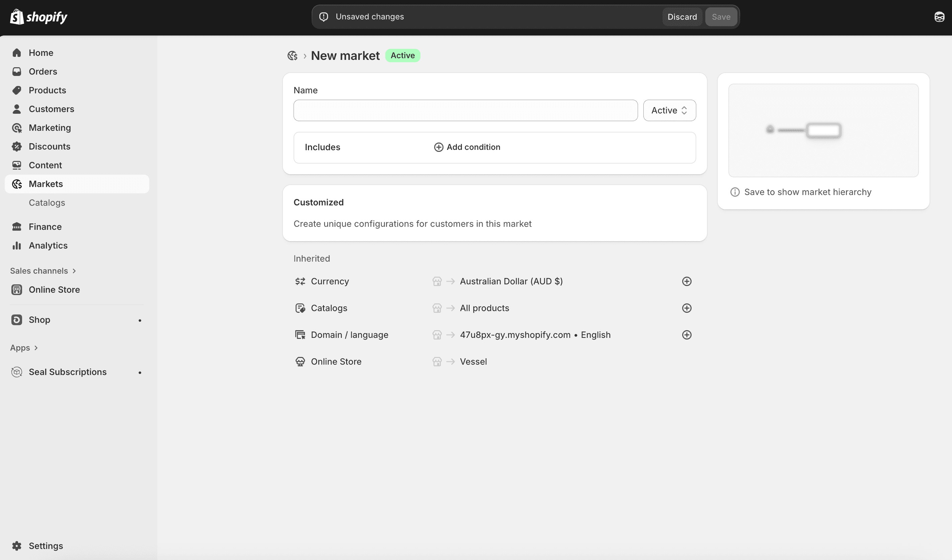Screen dimensions: 952x560
Task: Go to Orders in the sidebar
Action: coord(43,71)
